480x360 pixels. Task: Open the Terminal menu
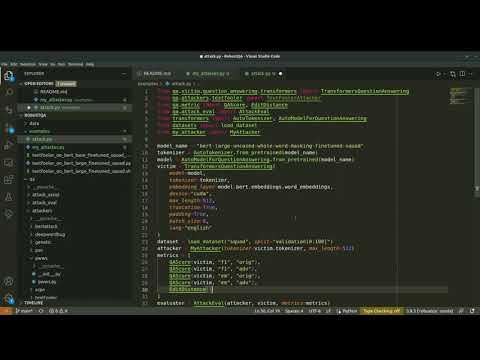[75, 64]
